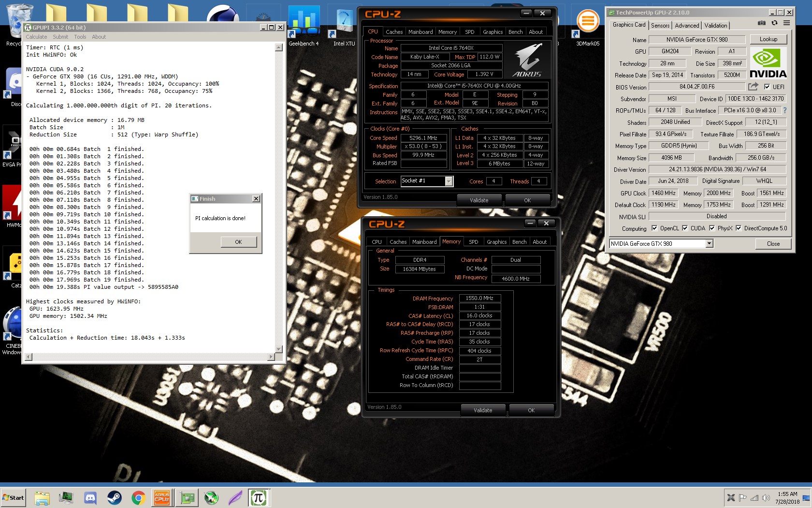
Task: Open the SPD tab in the bottom CPU-Z window
Action: pos(474,242)
